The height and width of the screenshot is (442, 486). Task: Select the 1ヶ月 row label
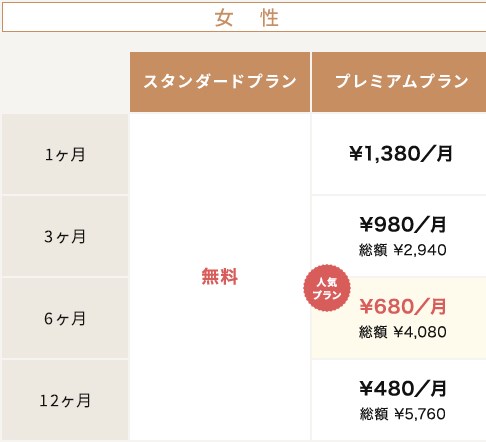[65, 154]
